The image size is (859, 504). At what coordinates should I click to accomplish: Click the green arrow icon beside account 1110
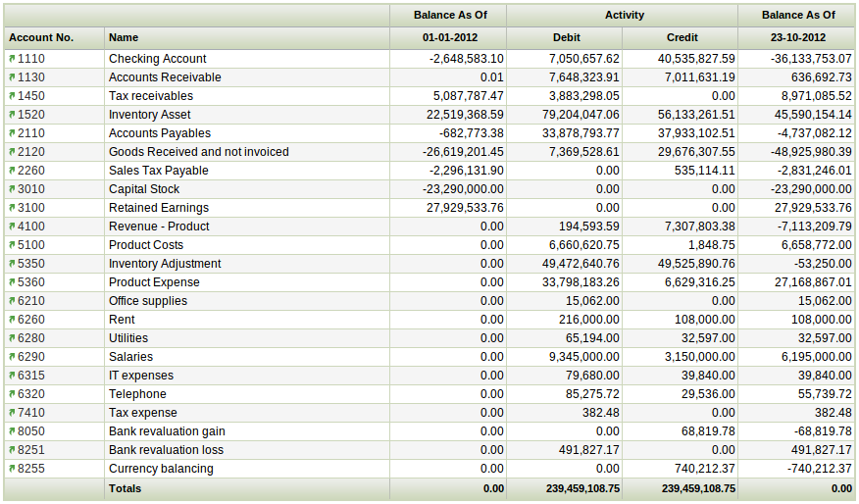12,59
